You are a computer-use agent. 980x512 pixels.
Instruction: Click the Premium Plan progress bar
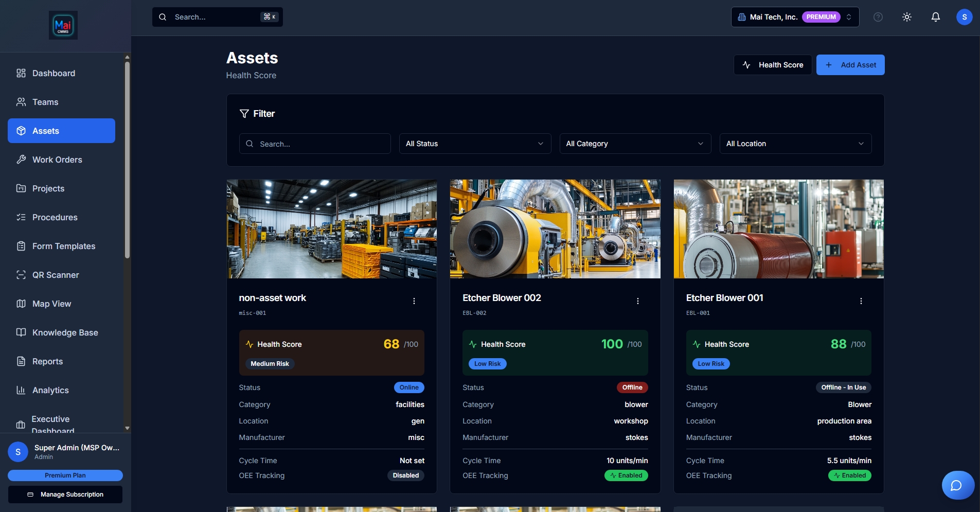click(65, 475)
